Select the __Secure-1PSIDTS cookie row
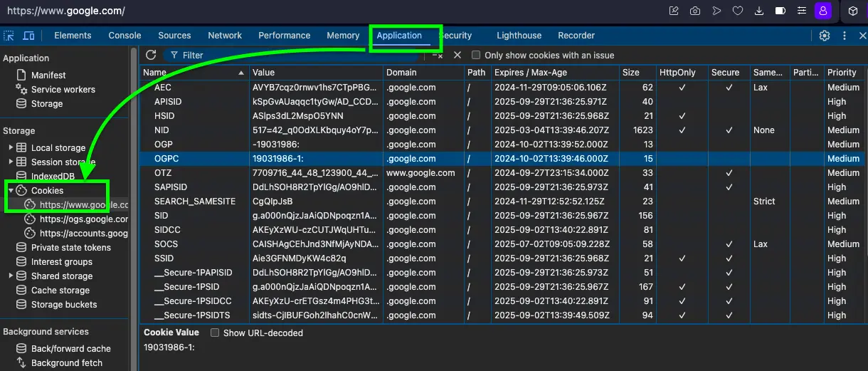The width and height of the screenshot is (868, 371). click(x=502, y=315)
